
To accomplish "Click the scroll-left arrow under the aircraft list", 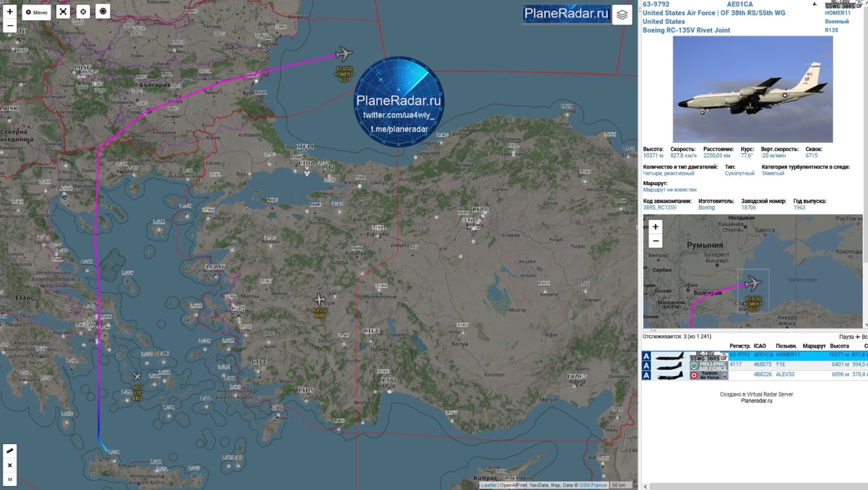I will tap(645, 487).
